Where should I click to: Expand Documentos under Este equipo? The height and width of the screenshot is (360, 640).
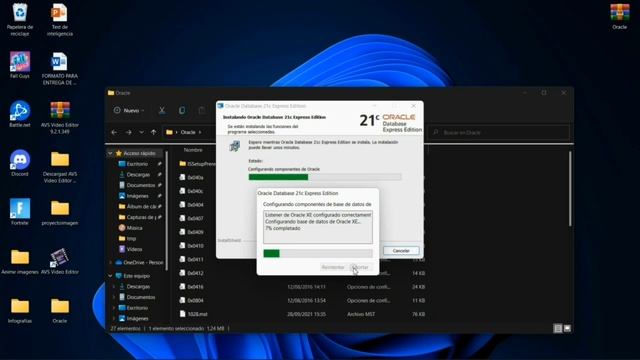pyautogui.click(x=113, y=297)
